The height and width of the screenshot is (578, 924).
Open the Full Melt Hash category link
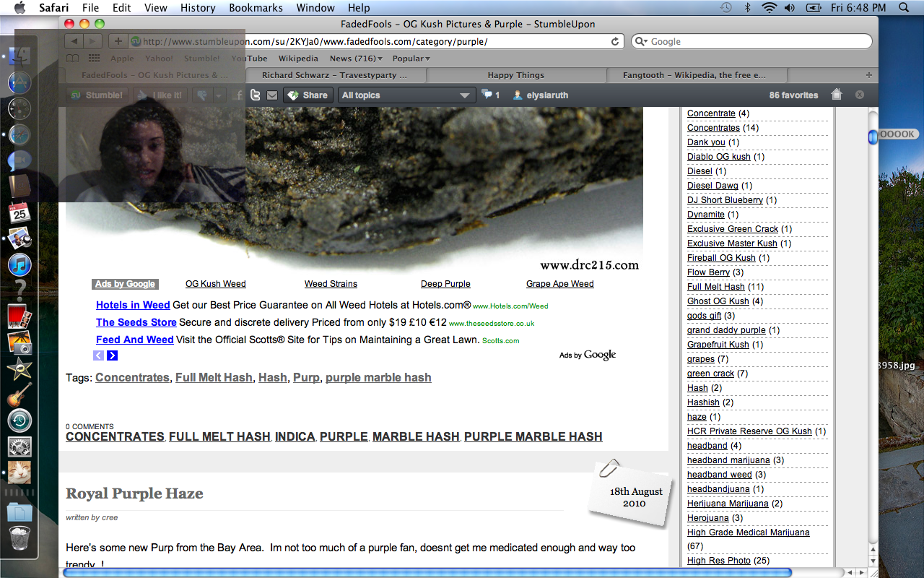pyautogui.click(x=715, y=287)
